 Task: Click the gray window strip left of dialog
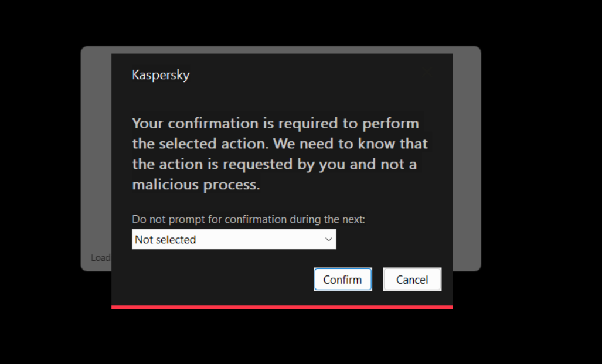96,158
